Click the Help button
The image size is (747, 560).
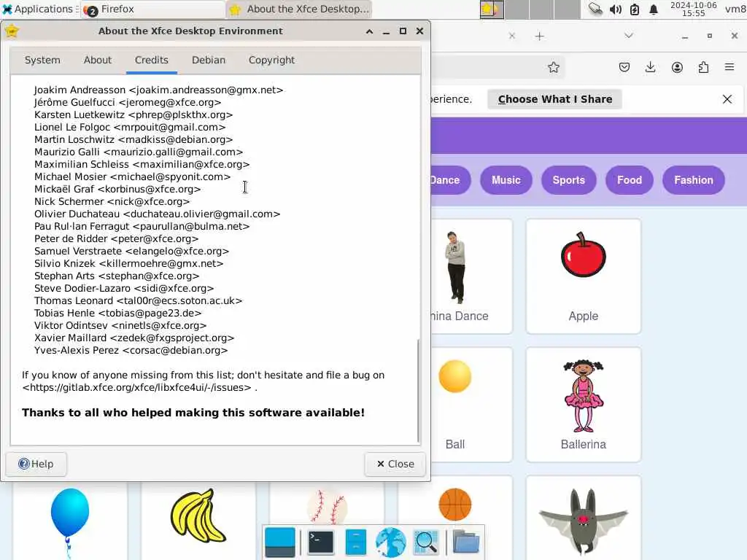36,464
